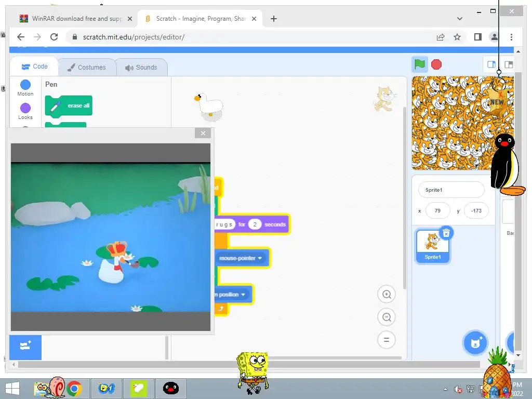Screen dimensions: 532x399
Task: Open Chrome from the taskbar
Action: tap(74, 389)
